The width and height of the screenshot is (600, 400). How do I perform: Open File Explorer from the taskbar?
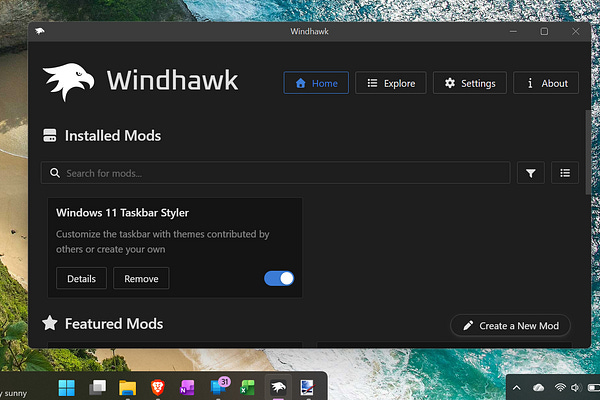pos(127,388)
